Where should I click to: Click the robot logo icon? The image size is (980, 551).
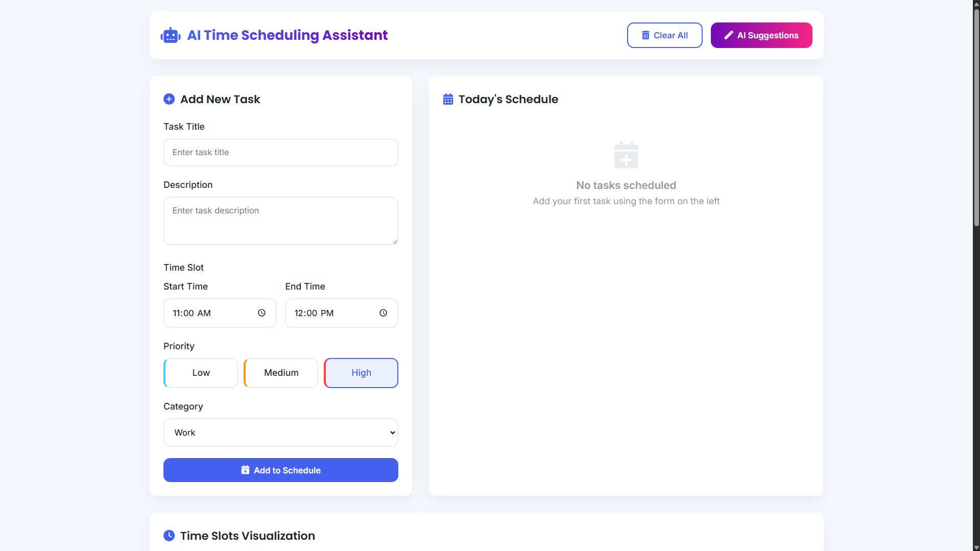click(x=171, y=35)
